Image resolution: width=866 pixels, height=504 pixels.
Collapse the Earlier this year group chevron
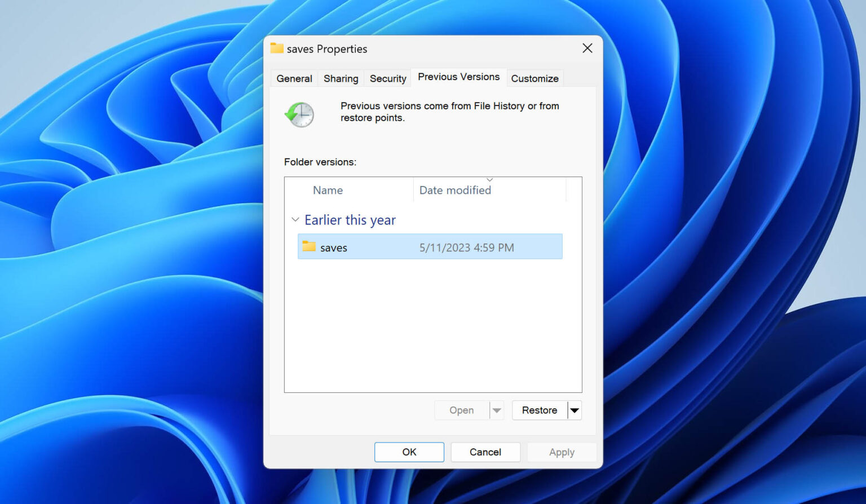pos(295,220)
